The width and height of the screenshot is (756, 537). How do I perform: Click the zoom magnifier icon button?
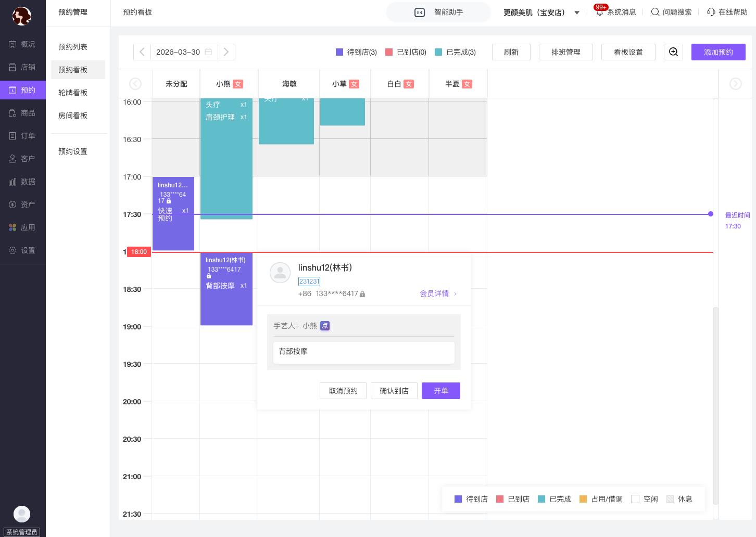pyautogui.click(x=673, y=52)
